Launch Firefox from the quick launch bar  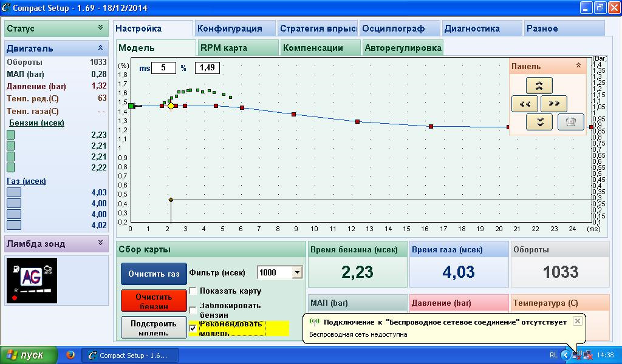click(x=70, y=356)
